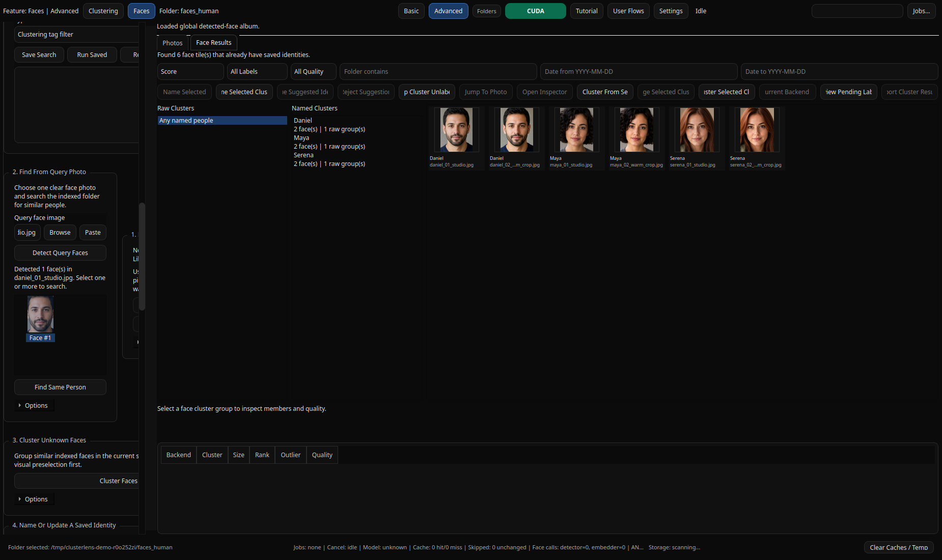Image resolution: width=942 pixels, height=560 pixels.
Task: Click the Jump To Photo button
Action: pyautogui.click(x=486, y=92)
